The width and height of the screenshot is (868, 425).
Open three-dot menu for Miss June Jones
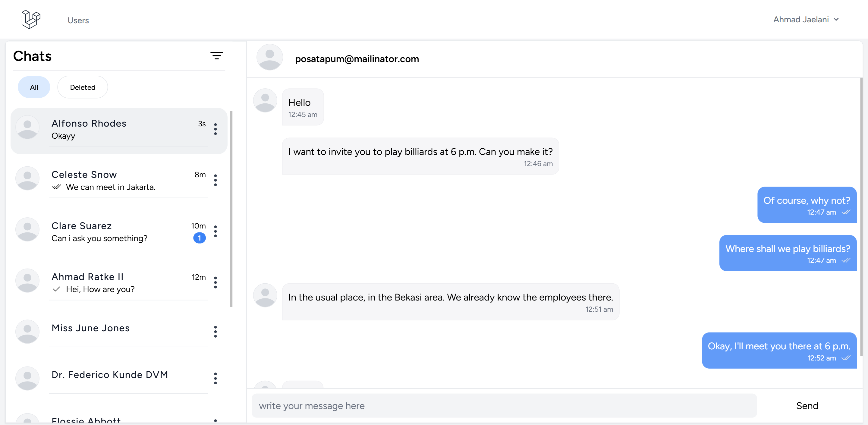coord(215,332)
